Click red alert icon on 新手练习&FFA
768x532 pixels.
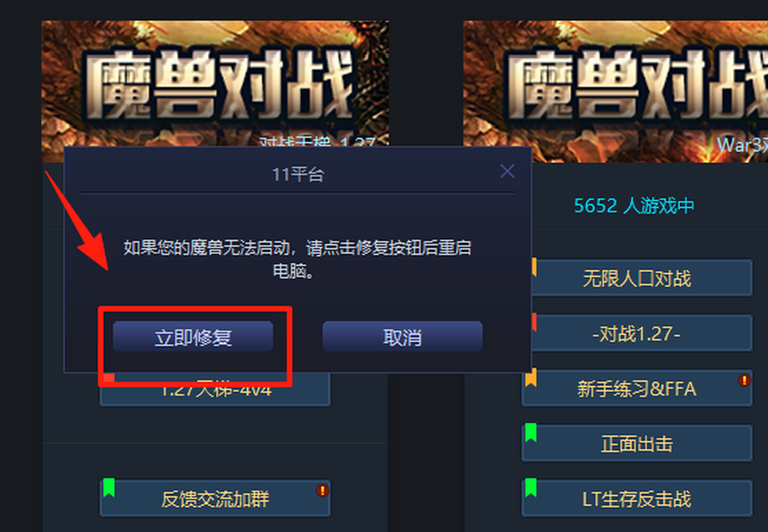(x=744, y=380)
